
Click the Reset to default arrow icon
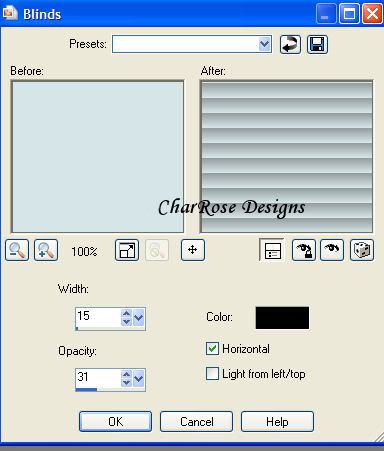coord(290,44)
